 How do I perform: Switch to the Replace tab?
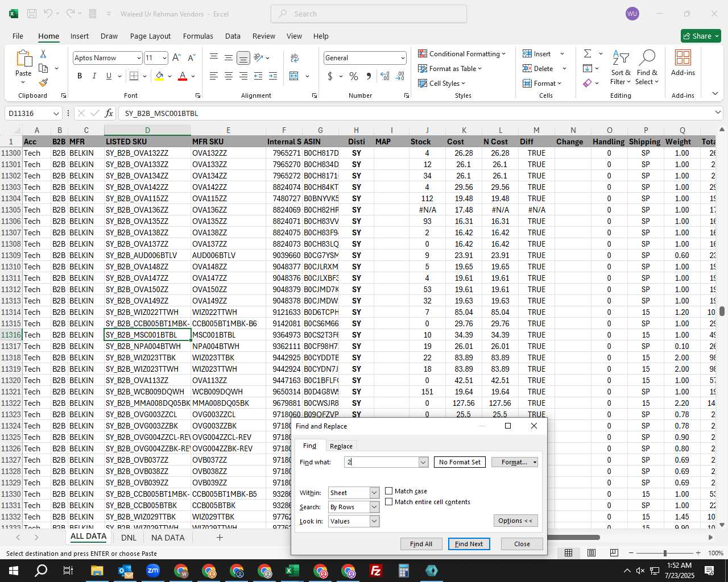(x=341, y=446)
